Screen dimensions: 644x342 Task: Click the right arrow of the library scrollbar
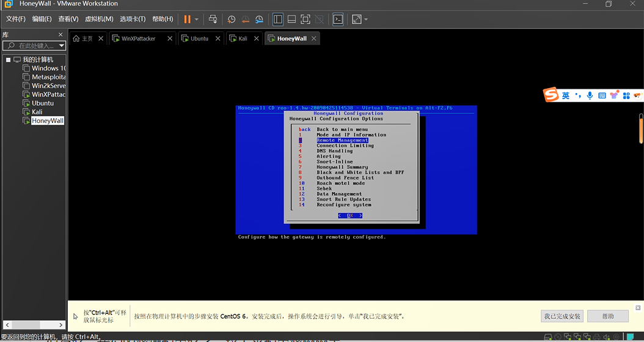[x=60, y=325]
